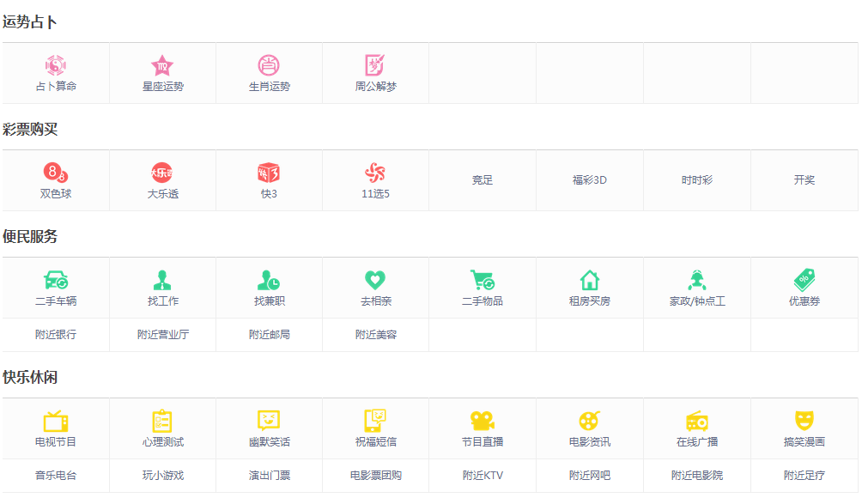Click the 在线广播 radio icon
The width and height of the screenshot is (862, 504).
(696, 421)
